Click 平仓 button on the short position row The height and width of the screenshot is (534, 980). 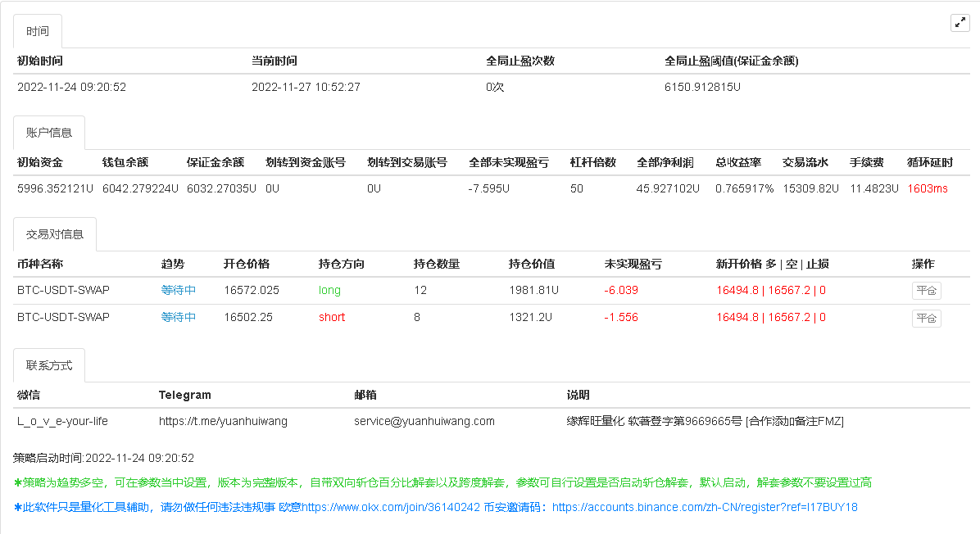[x=926, y=318]
